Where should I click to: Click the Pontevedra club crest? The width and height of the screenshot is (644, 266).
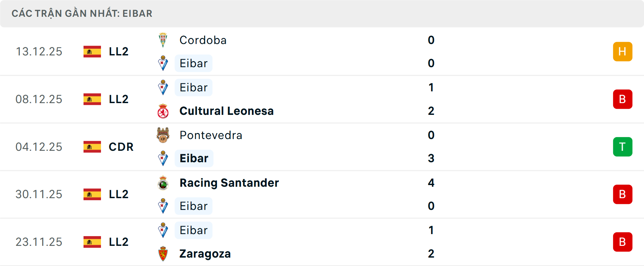pos(163,135)
